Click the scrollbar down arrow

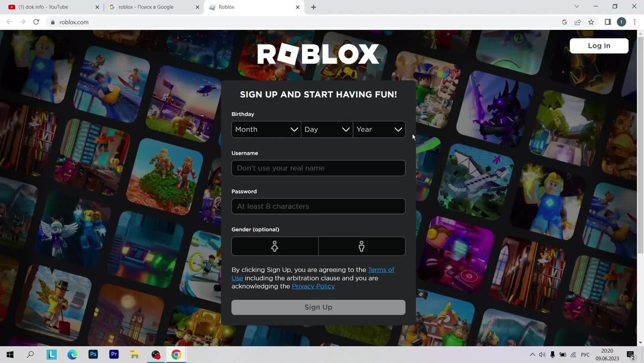[x=640, y=343]
